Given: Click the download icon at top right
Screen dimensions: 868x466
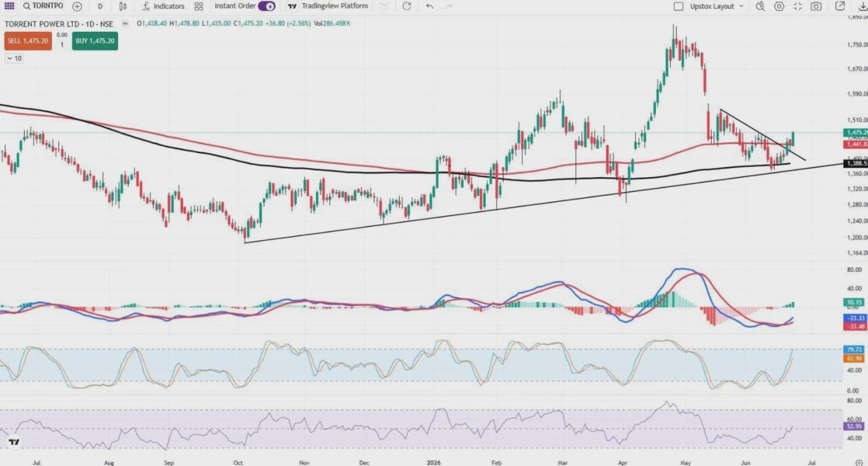Looking at the screenshot, I should click(x=862, y=6).
